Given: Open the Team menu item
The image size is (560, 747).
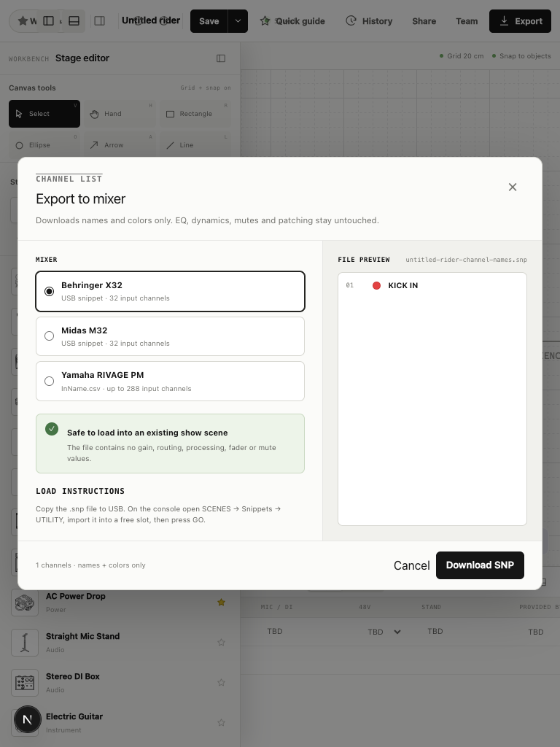Looking at the screenshot, I should click(x=467, y=21).
